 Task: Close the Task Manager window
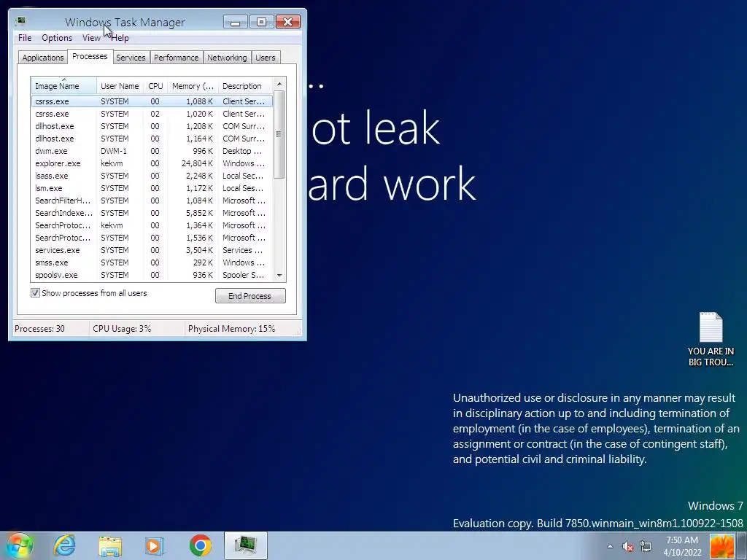(x=287, y=22)
